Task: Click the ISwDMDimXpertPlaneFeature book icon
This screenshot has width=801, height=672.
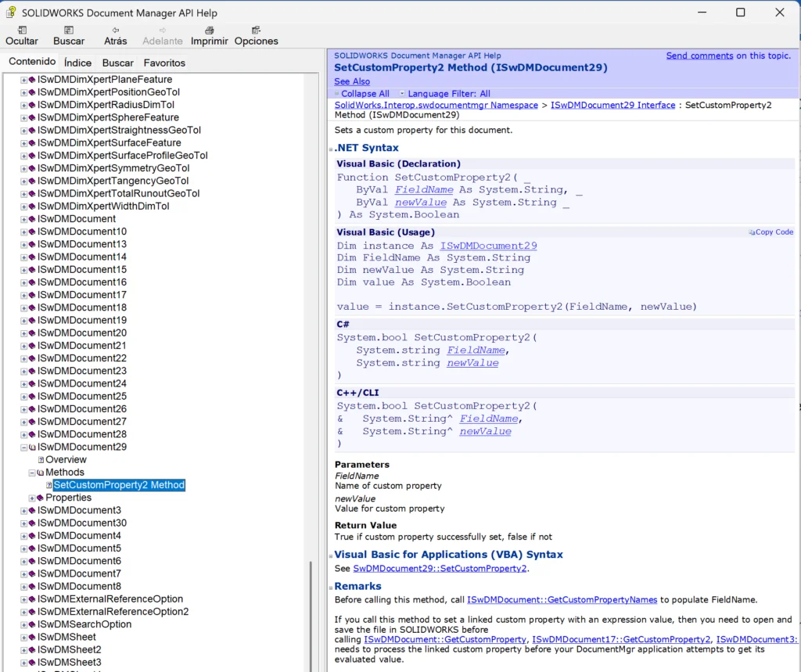Action: click(x=32, y=80)
